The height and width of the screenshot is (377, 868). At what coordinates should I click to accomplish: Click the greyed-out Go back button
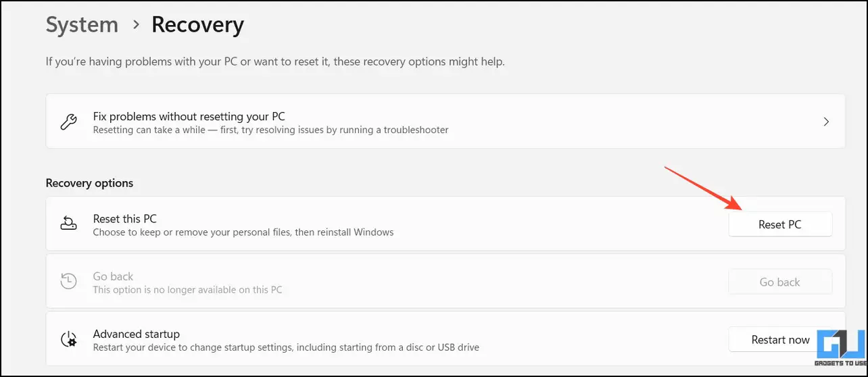780,282
